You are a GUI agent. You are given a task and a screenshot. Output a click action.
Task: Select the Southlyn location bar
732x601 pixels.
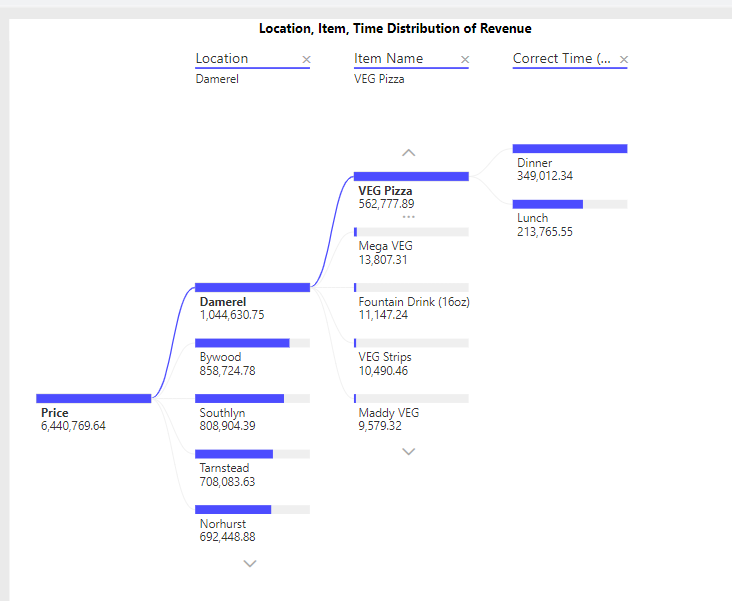click(x=253, y=398)
